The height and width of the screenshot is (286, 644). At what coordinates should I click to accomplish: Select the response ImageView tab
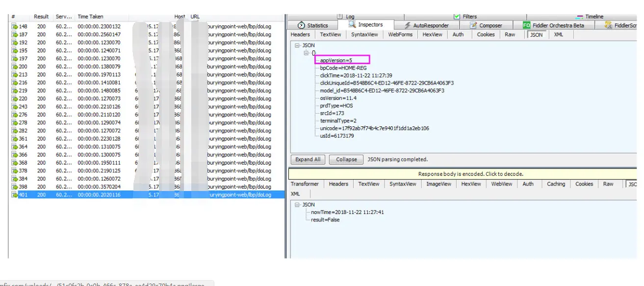(x=438, y=184)
